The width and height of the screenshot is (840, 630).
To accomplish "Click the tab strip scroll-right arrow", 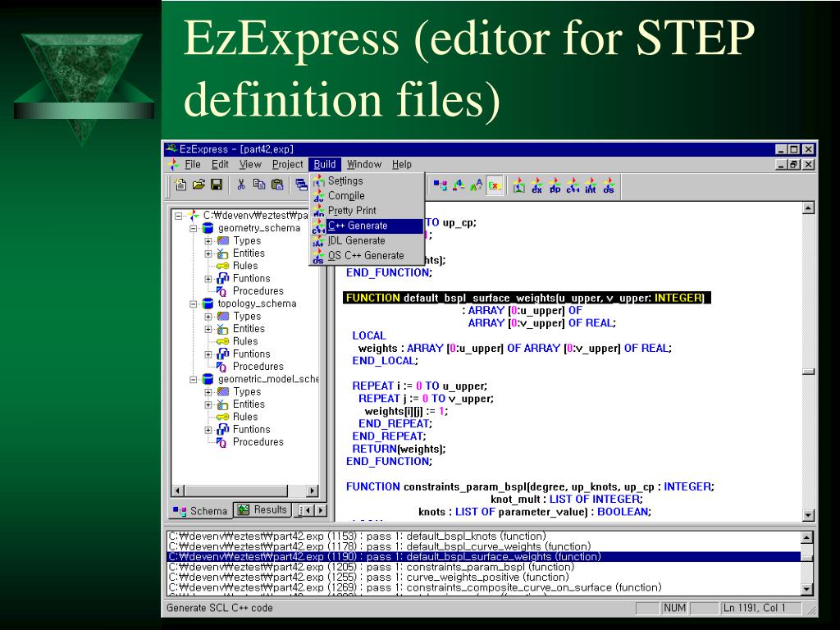I will coord(321,510).
